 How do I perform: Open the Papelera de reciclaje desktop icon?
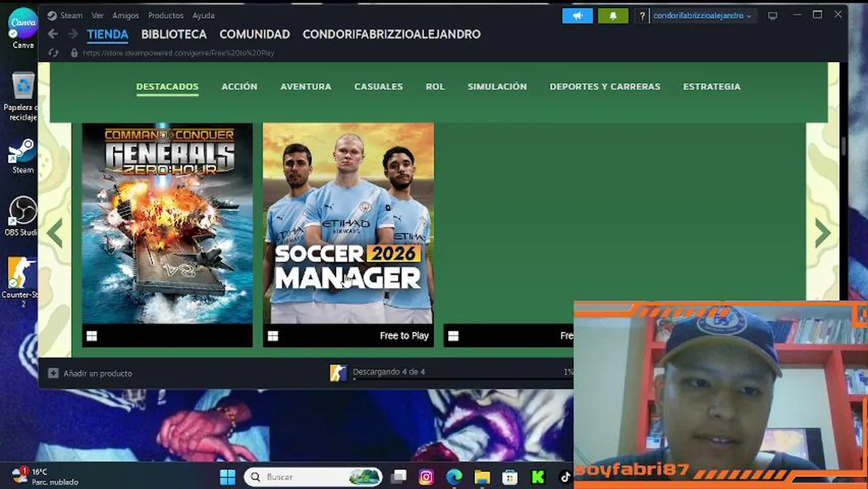click(x=23, y=96)
